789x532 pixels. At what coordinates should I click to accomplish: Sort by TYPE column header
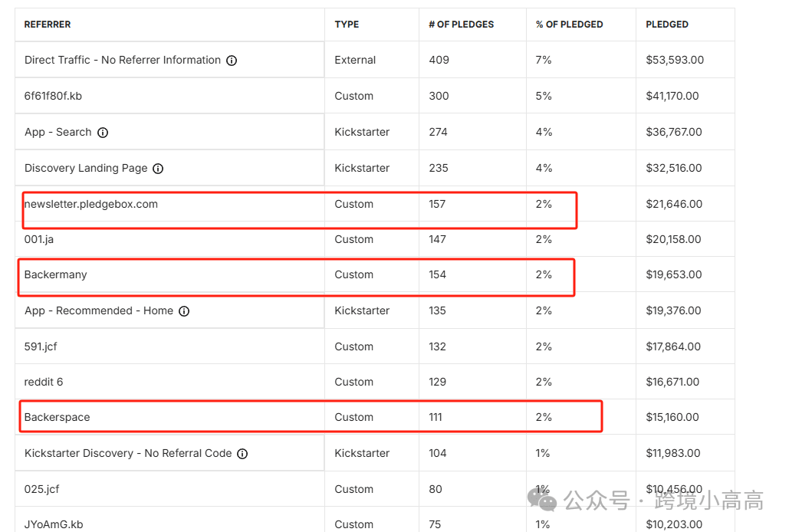pos(347,25)
